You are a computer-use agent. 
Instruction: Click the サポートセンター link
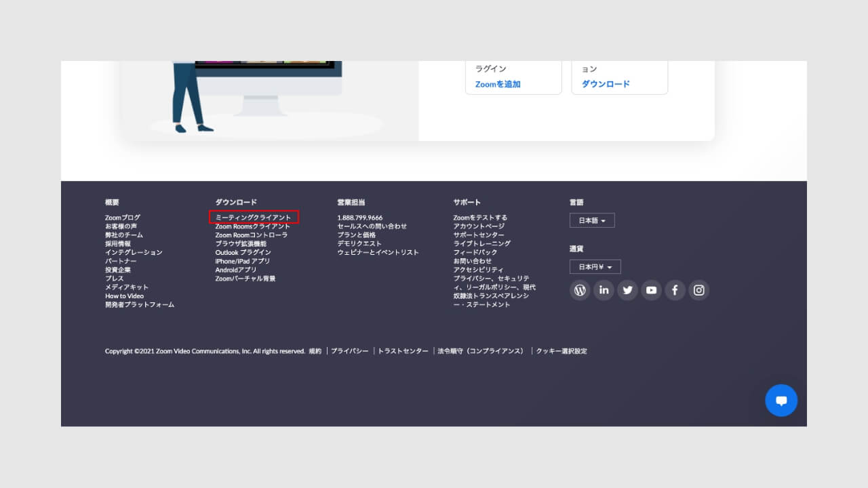pos(479,235)
